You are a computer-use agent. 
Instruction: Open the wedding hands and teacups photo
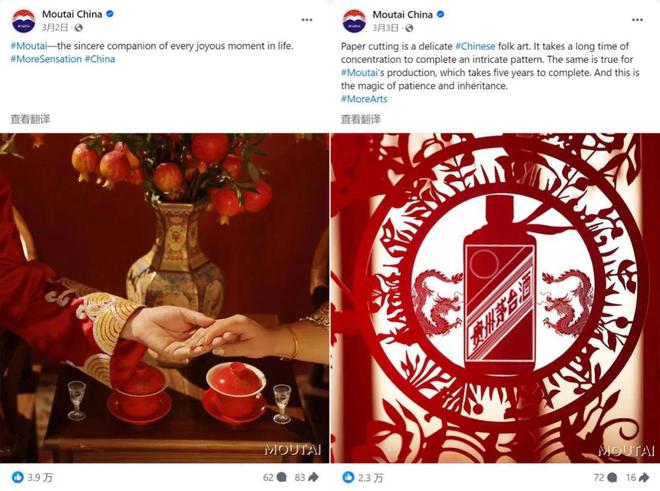pos(164,298)
